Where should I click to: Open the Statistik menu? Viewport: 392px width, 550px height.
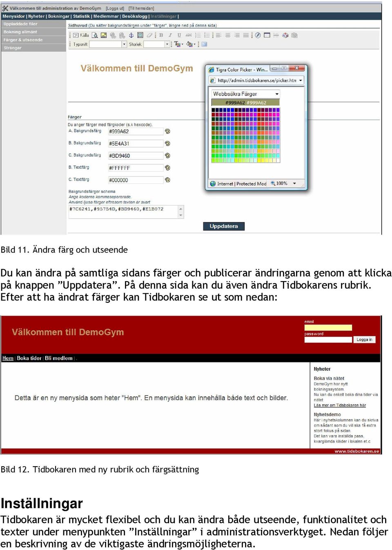(81, 16)
